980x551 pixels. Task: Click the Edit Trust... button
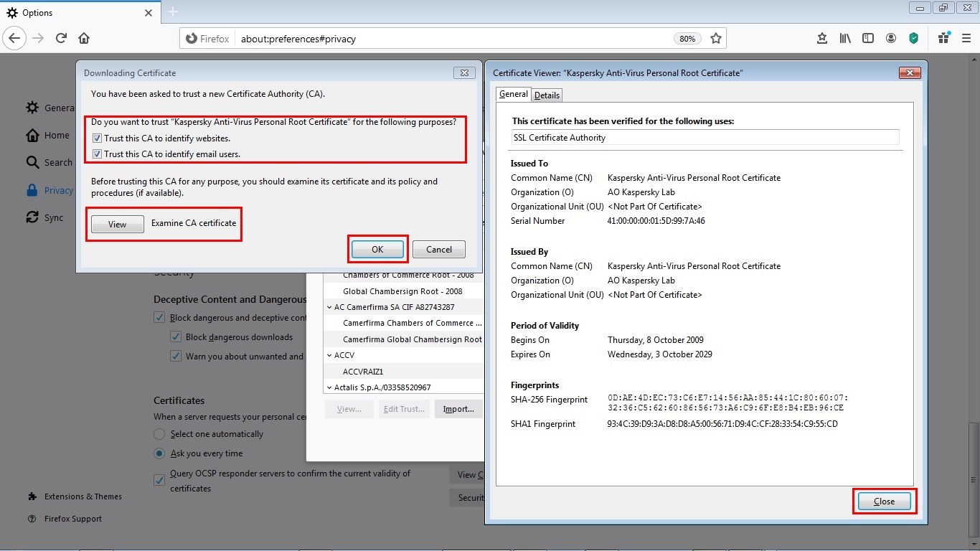coord(404,409)
